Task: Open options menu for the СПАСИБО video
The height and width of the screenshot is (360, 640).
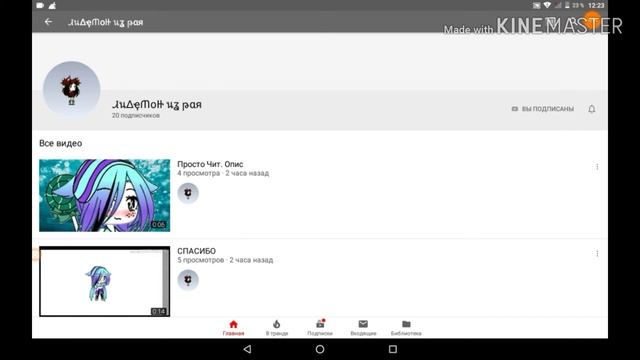Action: [x=597, y=253]
